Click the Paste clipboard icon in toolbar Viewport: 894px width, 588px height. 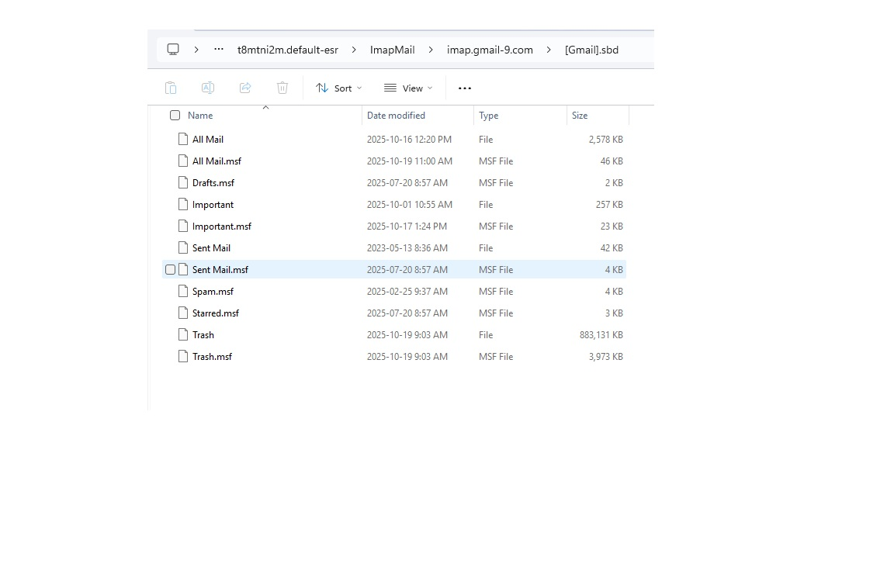pyautogui.click(x=171, y=88)
